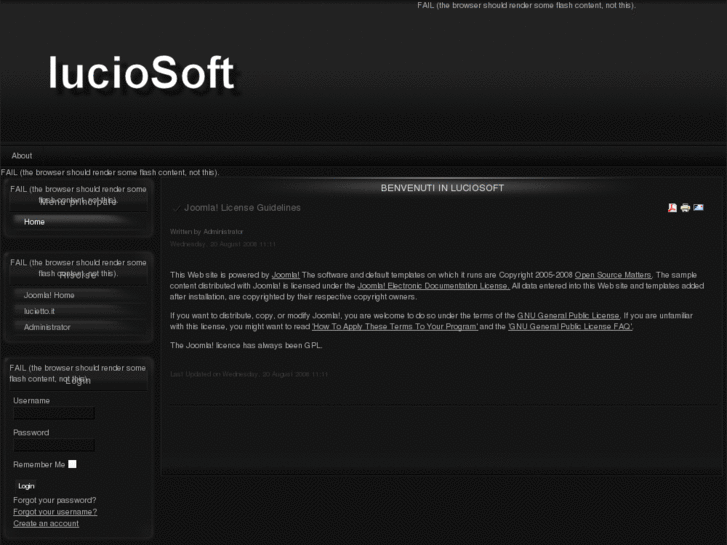Open the lucietto.it menu entry
This screenshot has width=727, height=545.
tap(39, 311)
